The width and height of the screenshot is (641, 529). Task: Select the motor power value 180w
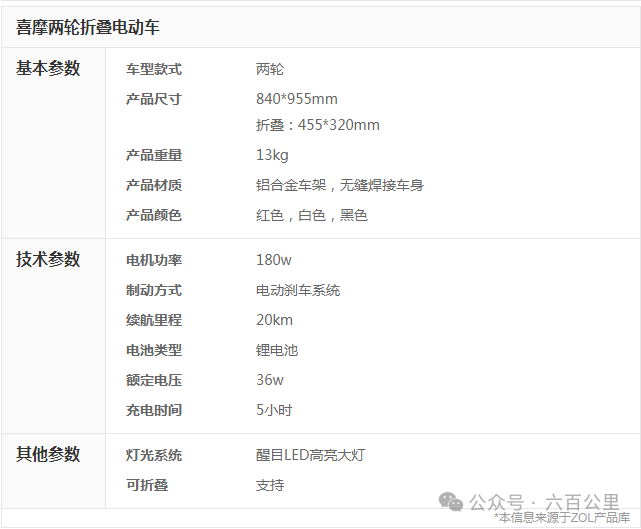click(274, 260)
